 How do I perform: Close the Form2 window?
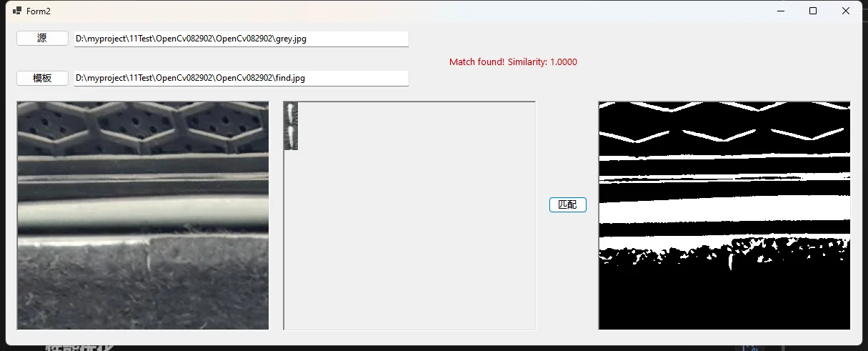(x=845, y=11)
